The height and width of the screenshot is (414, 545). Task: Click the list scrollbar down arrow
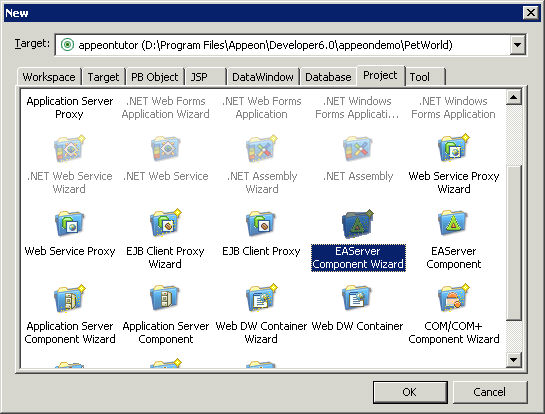point(514,360)
